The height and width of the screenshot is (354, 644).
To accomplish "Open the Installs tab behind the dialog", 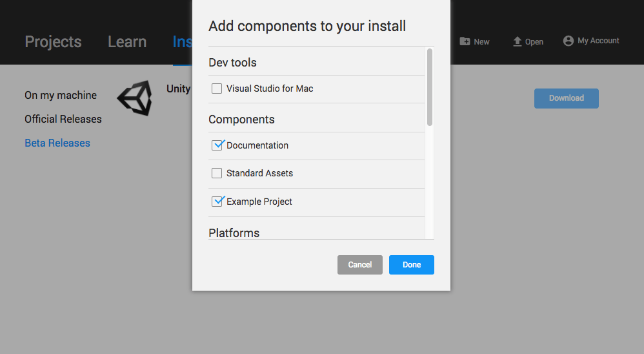I will (182, 41).
